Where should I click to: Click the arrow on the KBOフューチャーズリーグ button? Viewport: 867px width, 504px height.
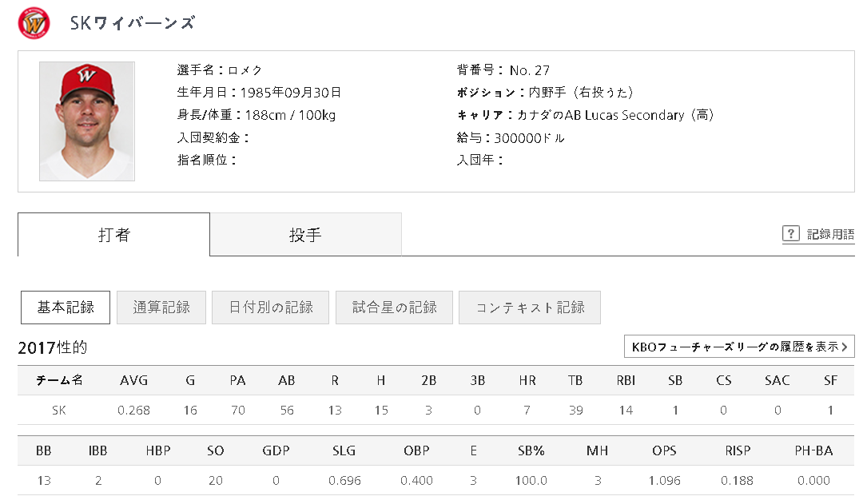click(x=845, y=347)
